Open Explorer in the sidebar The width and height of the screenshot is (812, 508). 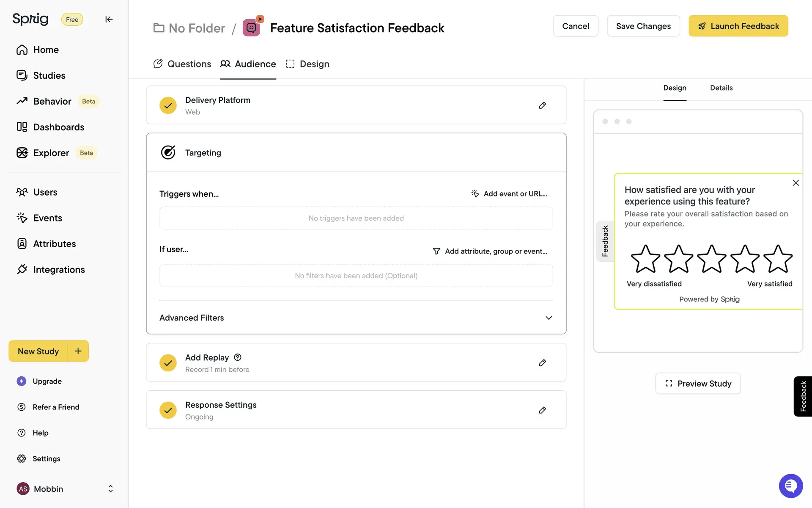51,153
